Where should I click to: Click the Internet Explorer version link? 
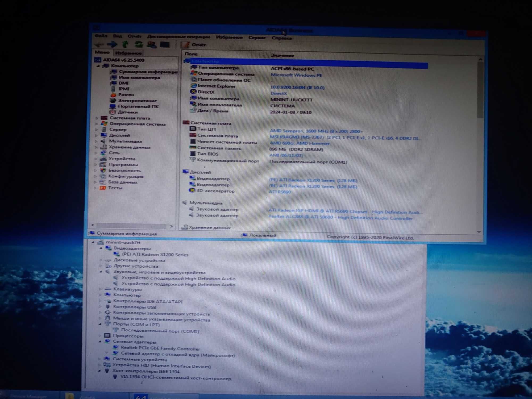(x=297, y=88)
